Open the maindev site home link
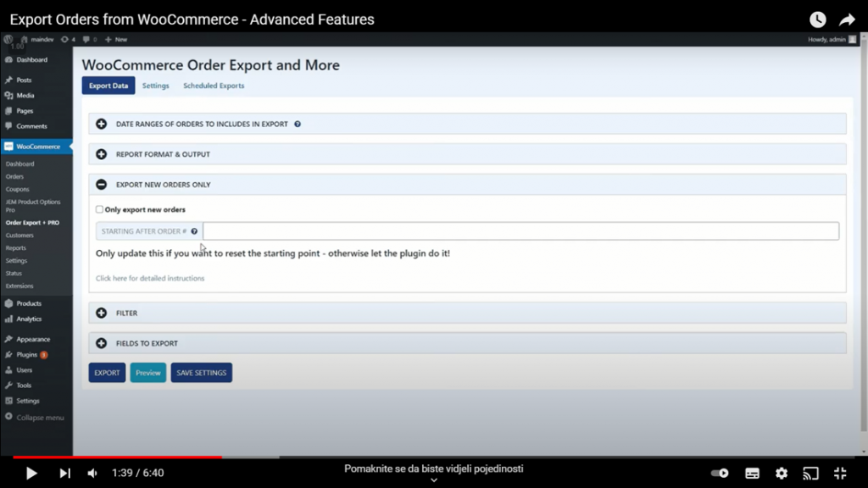The width and height of the screenshot is (868, 488). 37,39
